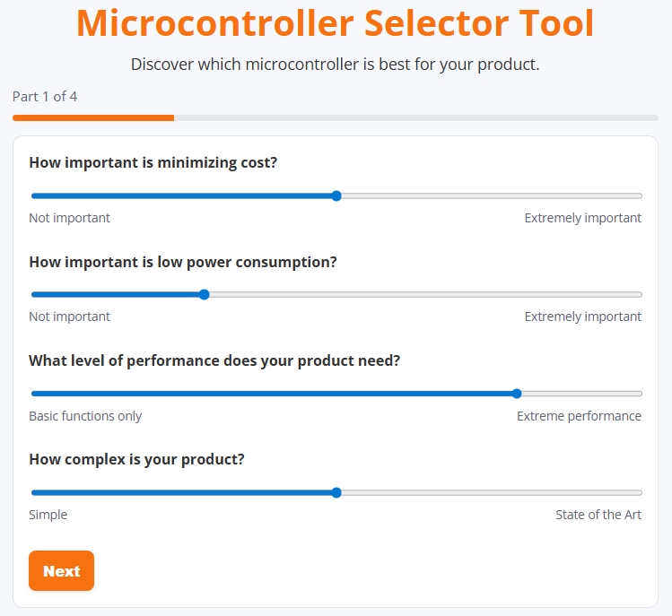Click the 'Extreme performance' label
Viewport: 672px width, 616px height.
(x=579, y=416)
